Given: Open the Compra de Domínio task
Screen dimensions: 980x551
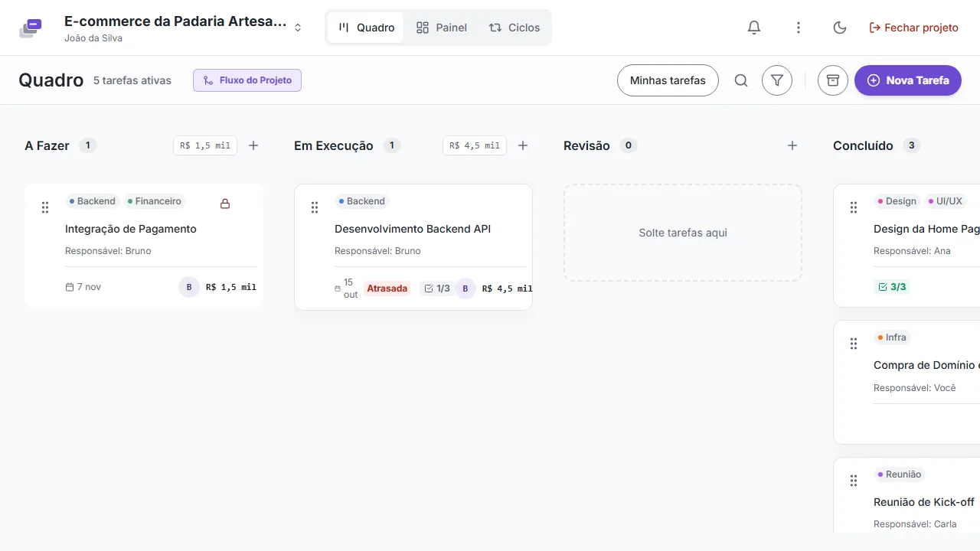Looking at the screenshot, I should point(926,365).
